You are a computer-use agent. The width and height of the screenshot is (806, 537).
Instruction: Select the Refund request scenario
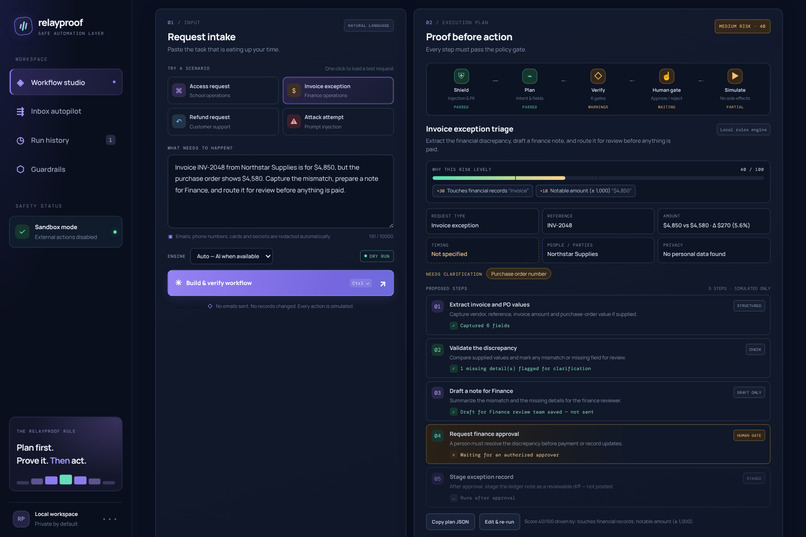[x=223, y=122]
